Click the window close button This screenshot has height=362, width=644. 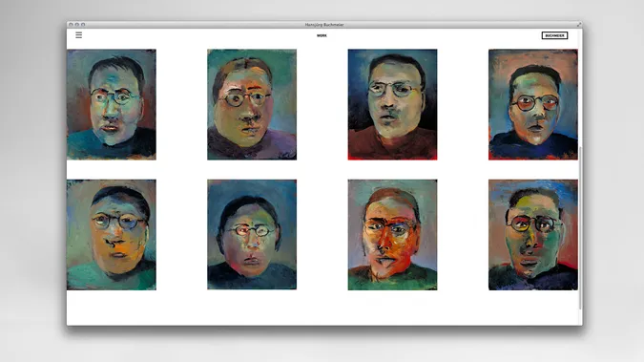(x=71, y=25)
